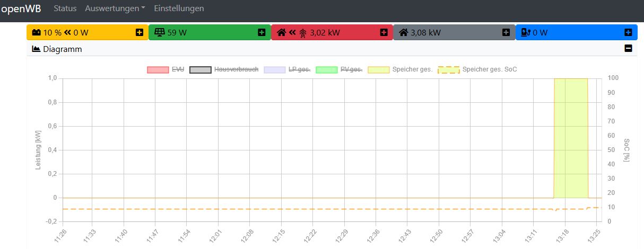The height and width of the screenshot is (249, 644).
Task: Expand the red EVU 3,02 kW card
Action: click(x=384, y=32)
